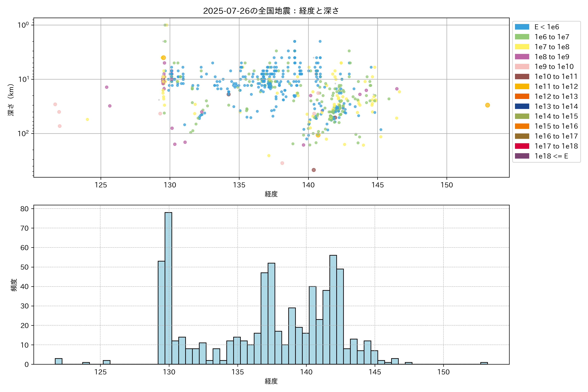
Task: Click the 経度 x-axis label under scatter plot
Action: (271, 194)
